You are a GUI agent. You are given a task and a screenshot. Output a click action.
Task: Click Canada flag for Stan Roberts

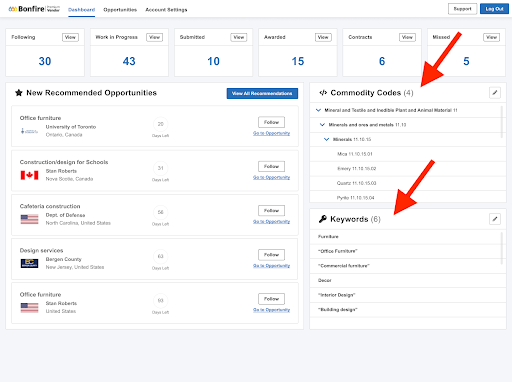point(29,175)
